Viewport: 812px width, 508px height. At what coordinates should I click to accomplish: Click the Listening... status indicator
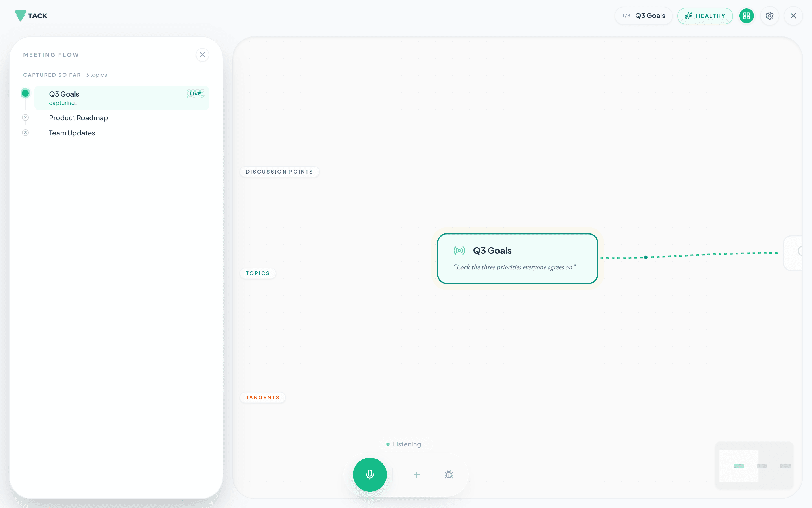[x=406, y=444]
